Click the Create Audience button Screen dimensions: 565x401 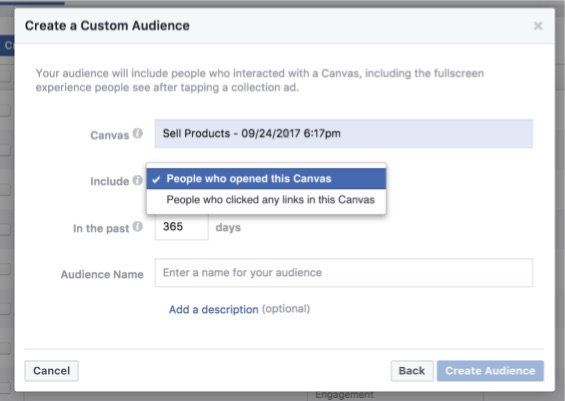[490, 371]
